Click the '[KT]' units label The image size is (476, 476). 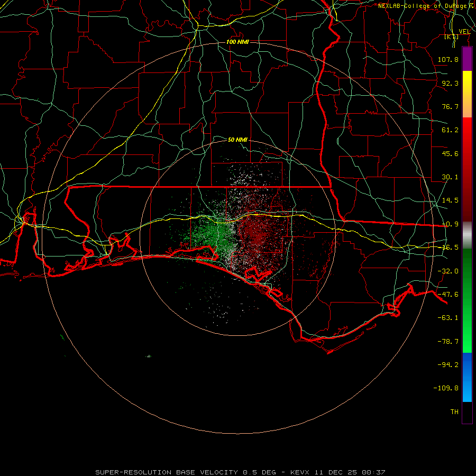point(452,36)
